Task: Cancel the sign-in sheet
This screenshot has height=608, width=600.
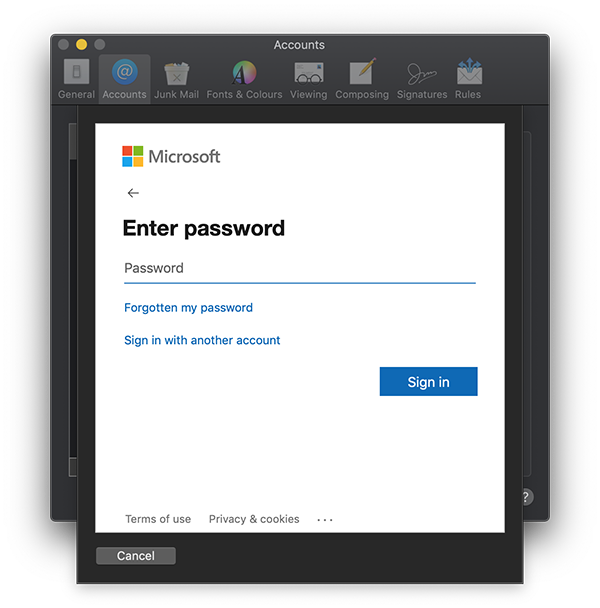Action: pos(136,556)
